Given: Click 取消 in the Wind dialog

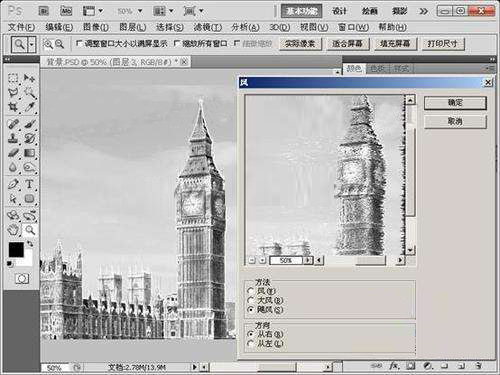Looking at the screenshot, I should (455, 121).
